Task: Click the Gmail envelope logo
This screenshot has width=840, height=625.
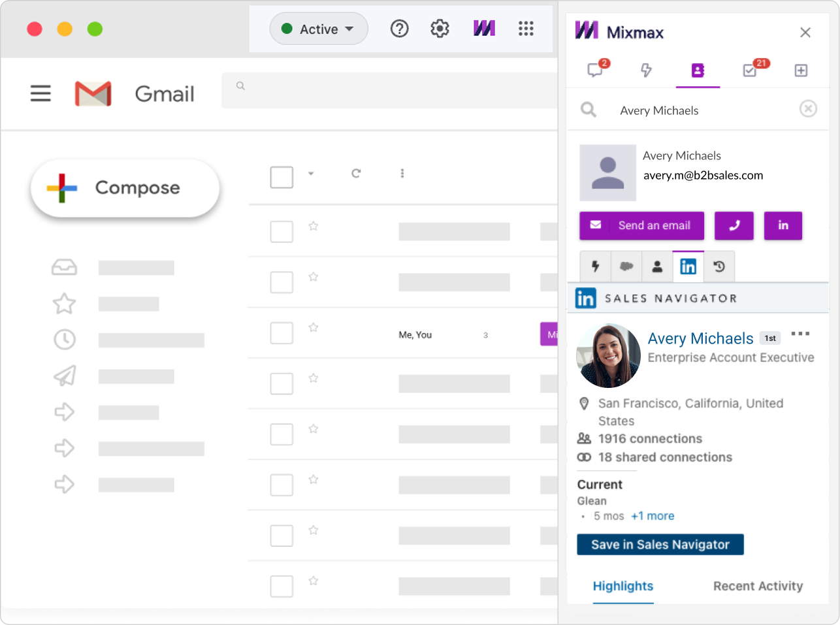Action: click(93, 94)
